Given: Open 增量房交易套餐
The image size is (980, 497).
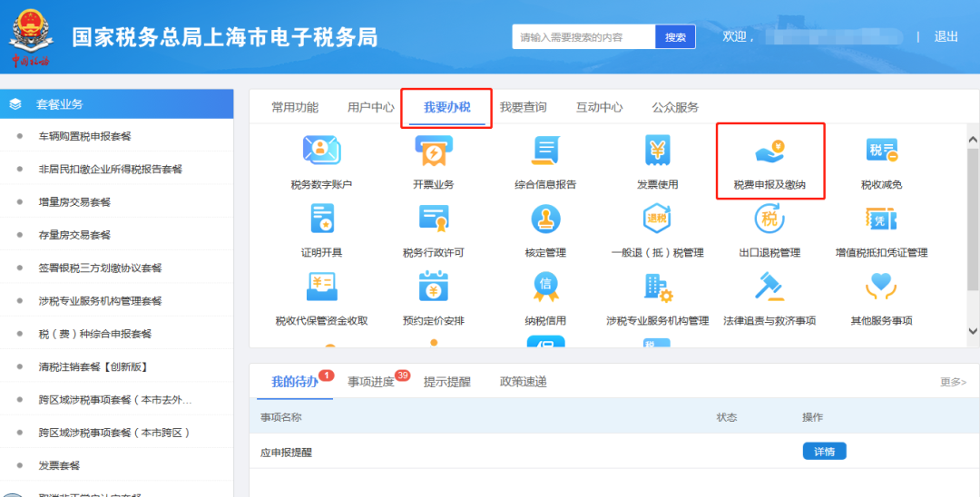Looking at the screenshot, I should 74,202.
